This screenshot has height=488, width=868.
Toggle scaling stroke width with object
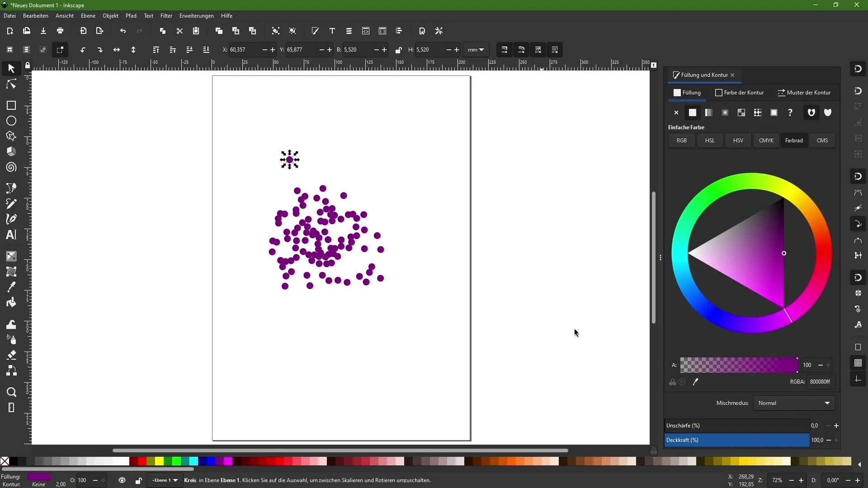coord(505,50)
